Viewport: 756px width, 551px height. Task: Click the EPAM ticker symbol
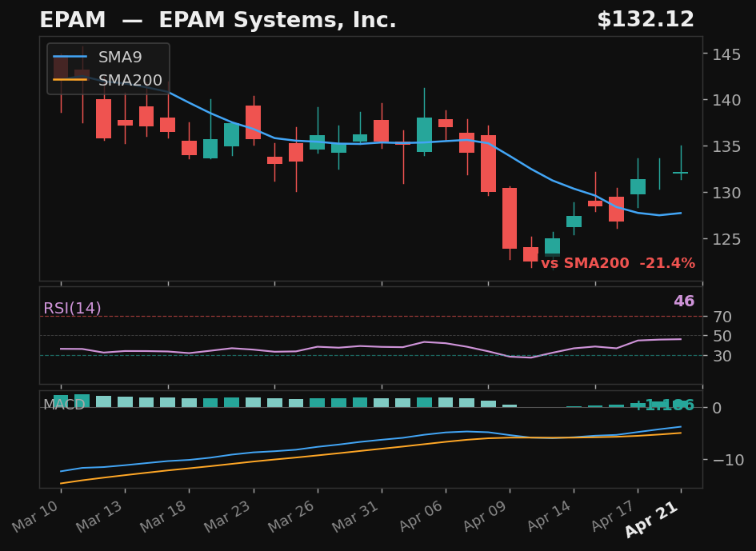(x=73, y=19)
